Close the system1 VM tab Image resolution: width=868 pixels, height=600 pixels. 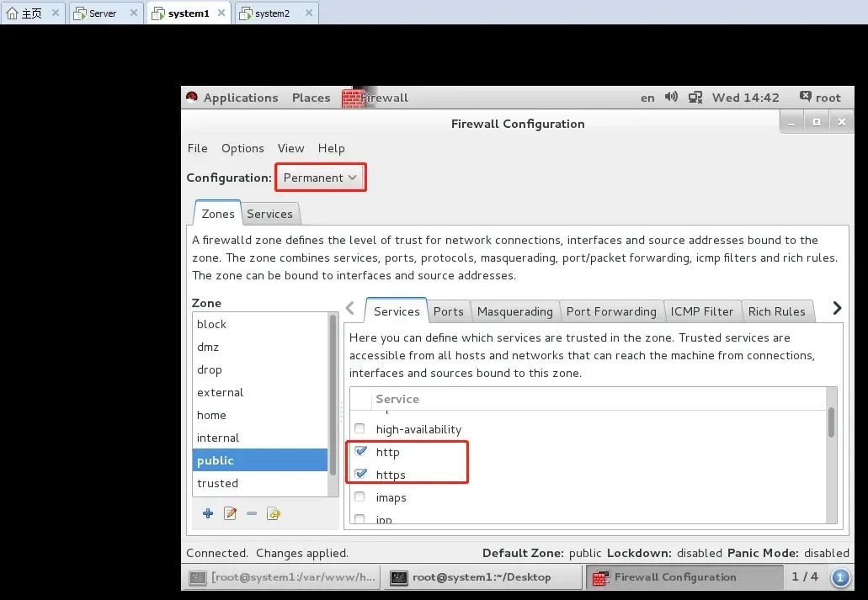click(221, 13)
